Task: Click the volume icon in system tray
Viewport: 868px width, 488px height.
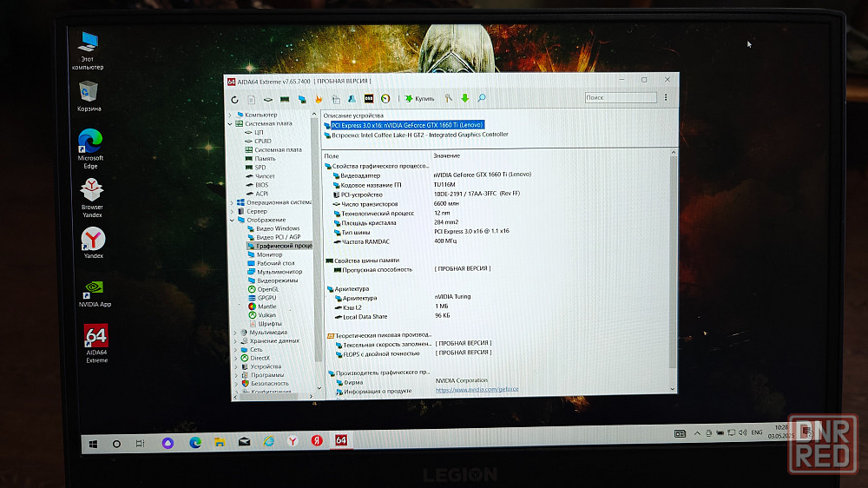Action: (x=743, y=432)
